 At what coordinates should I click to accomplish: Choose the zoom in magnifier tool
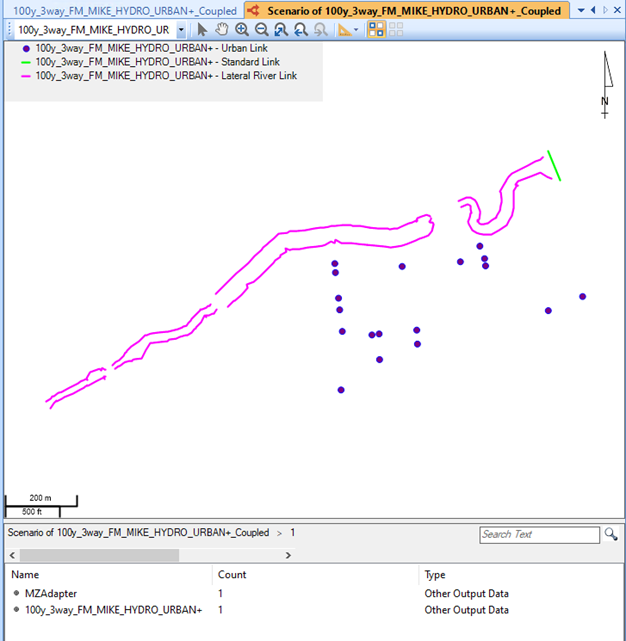point(242,29)
